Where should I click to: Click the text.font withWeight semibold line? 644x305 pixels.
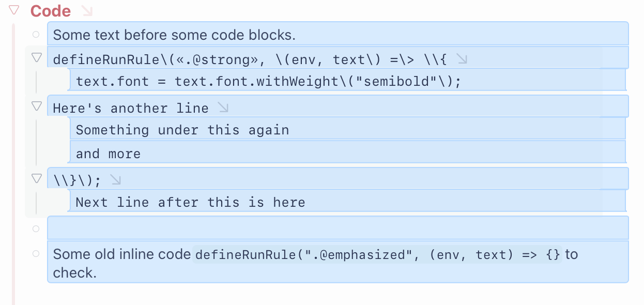[268, 82]
